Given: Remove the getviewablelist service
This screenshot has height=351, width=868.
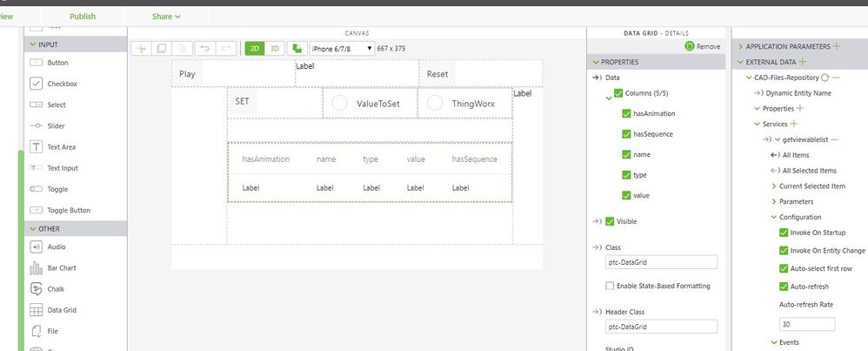Looking at the screenshot, I should click(x=834, y=139).
